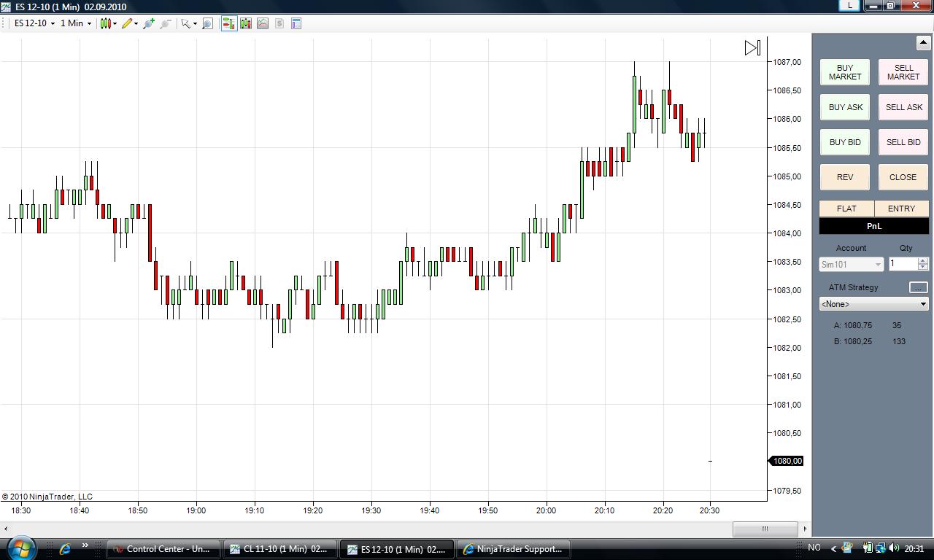934x560 pixels.
Task: Launch Internet Explorer from quick launch
Action: (x=65, y=548)
